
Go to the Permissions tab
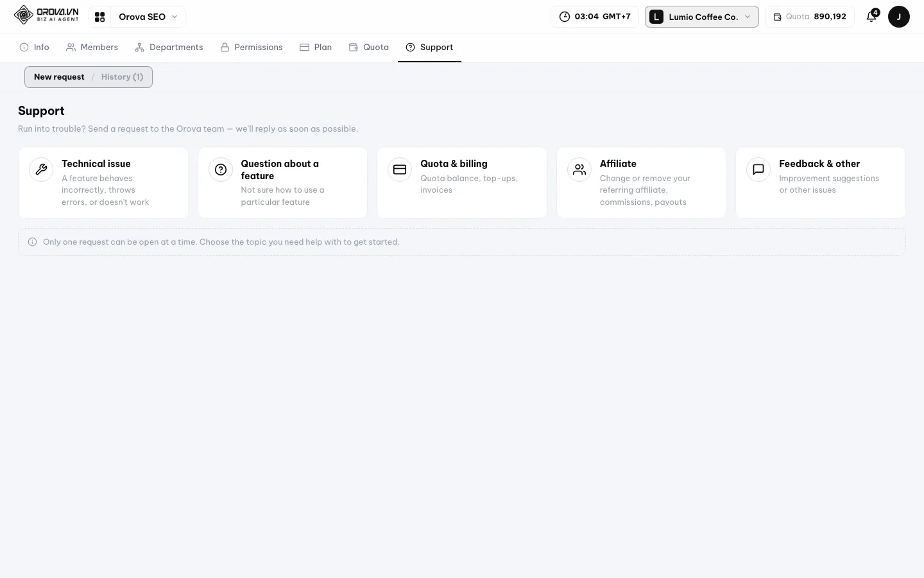pos(252,48)
